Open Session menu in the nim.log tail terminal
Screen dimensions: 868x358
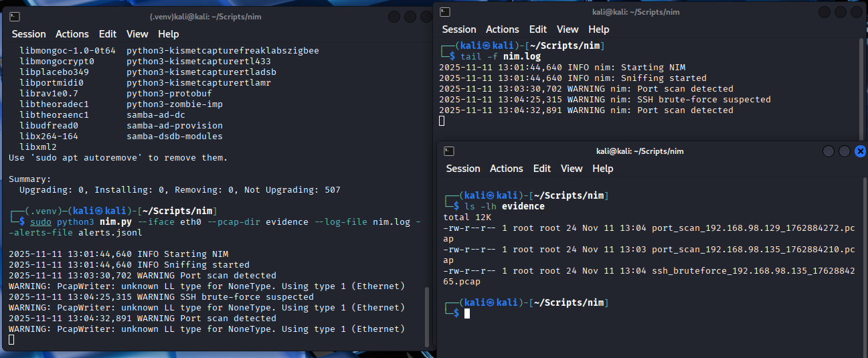(459, 29)
